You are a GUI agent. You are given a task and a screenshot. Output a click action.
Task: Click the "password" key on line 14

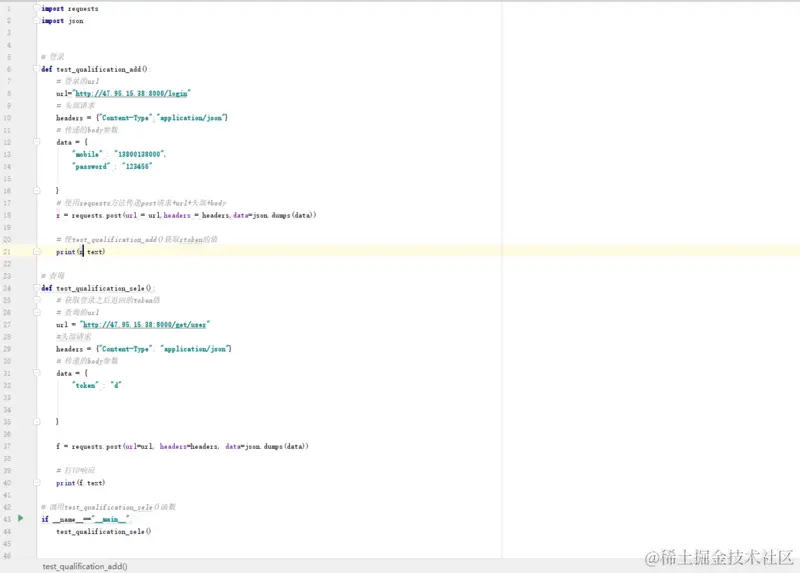[x=91, y=166]
